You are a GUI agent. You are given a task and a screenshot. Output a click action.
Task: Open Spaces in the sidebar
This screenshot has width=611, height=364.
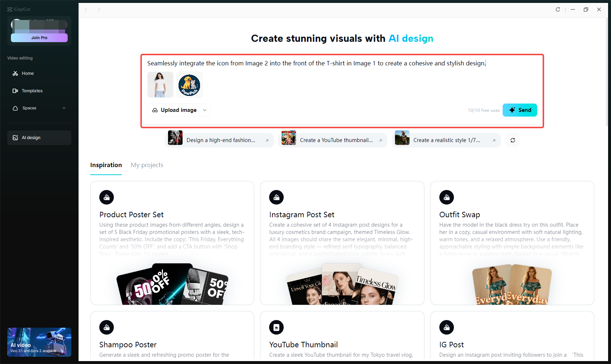point(39,108)
